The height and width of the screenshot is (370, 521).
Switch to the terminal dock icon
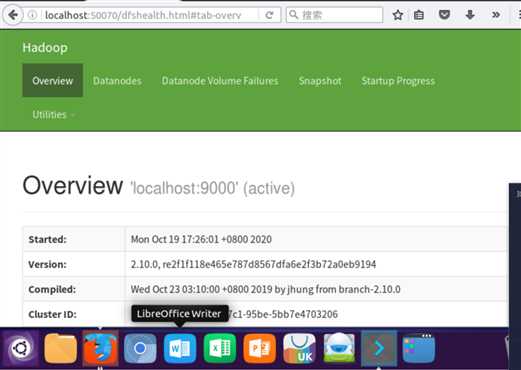point(379,348)
